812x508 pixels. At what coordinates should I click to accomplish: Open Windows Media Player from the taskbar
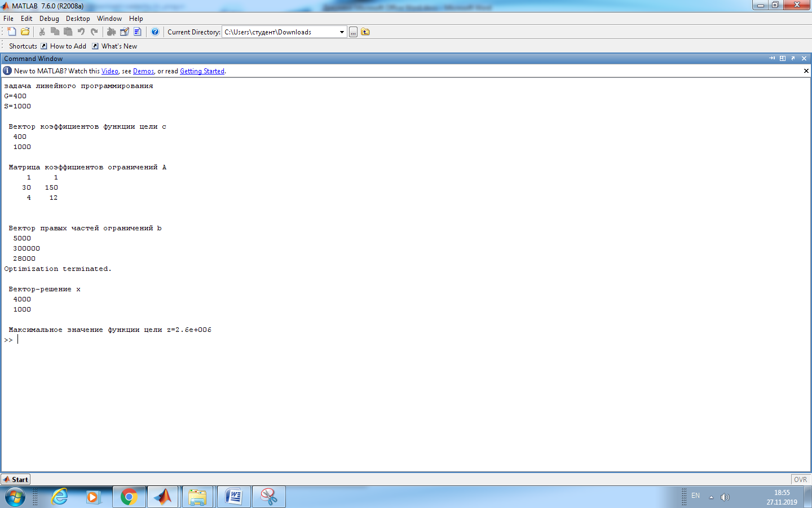(x=94, y=497)
